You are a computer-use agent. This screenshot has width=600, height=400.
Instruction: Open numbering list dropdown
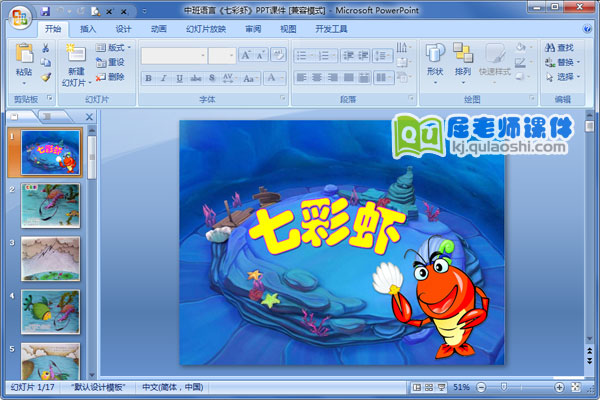(x=327, y=56)
